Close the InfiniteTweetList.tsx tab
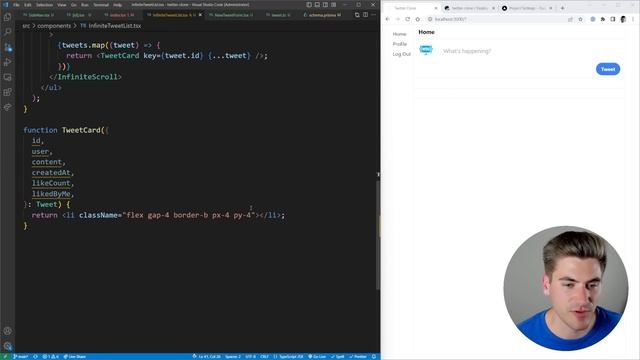 (x=200, y=15)
